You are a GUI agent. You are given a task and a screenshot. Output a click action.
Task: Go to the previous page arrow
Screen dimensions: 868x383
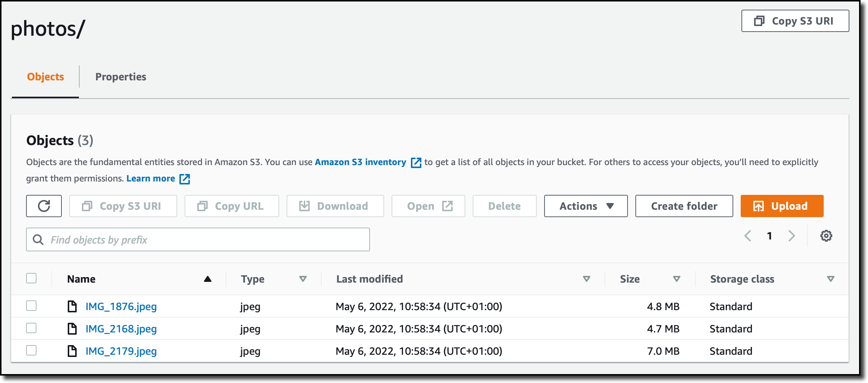(748, 236)
